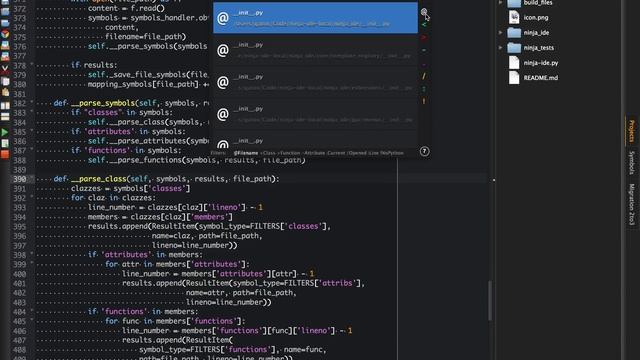Click line number 400 in the gutter
The image size is (640, 360).
pyautogui.click(x=19, y=274)
